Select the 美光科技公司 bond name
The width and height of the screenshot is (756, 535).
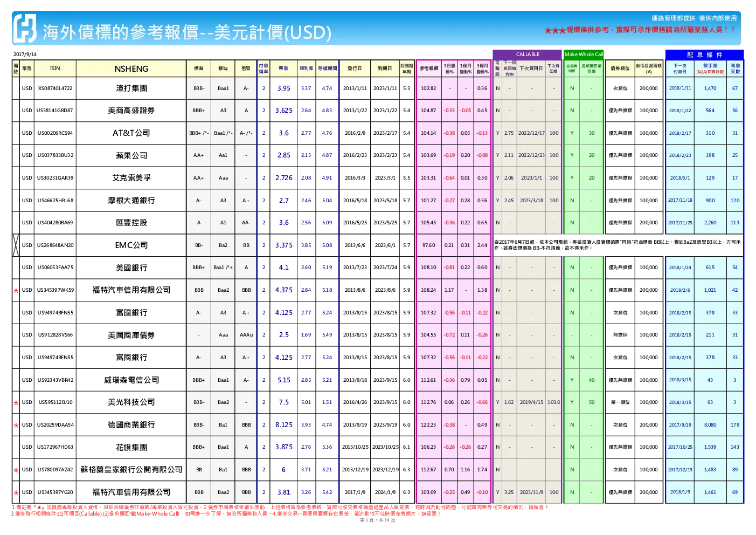(131, 402)
